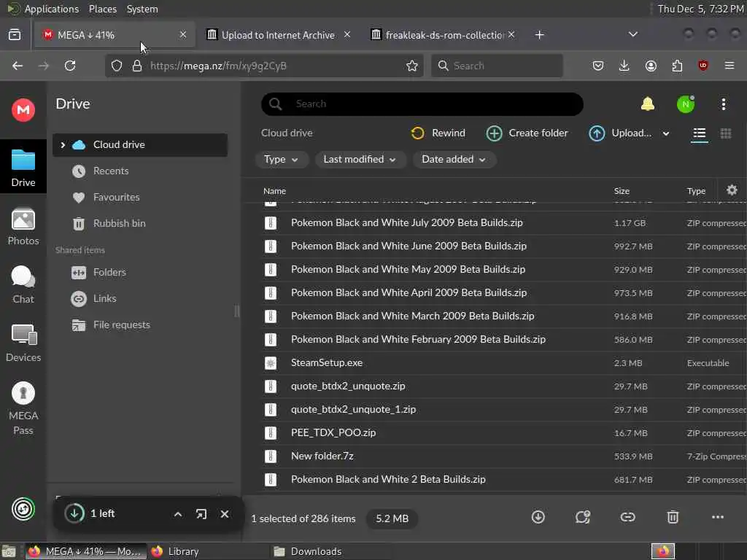The height and width of the screenshot is (560, 747).
Task: Click the sync status icon at sidebar bottom
Action: 23,509
